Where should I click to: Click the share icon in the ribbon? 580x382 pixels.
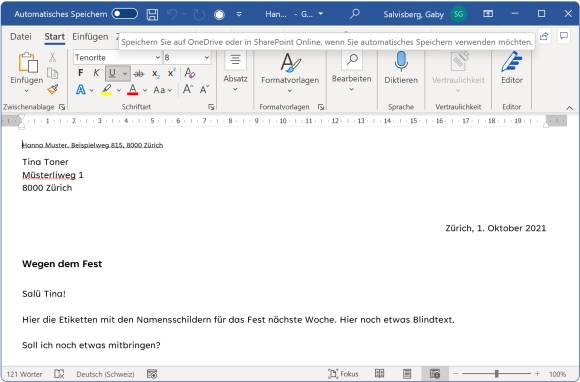point(544,36)
